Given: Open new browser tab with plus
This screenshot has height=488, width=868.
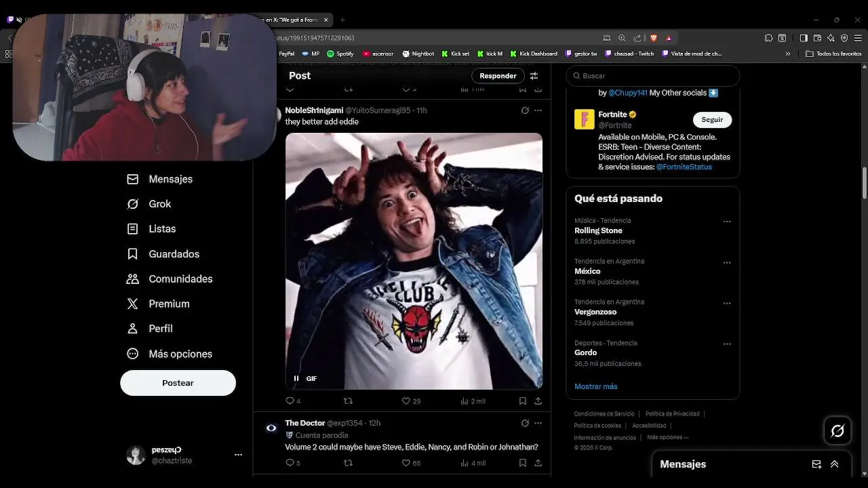Looking at the screenshot, I should 342,20.
